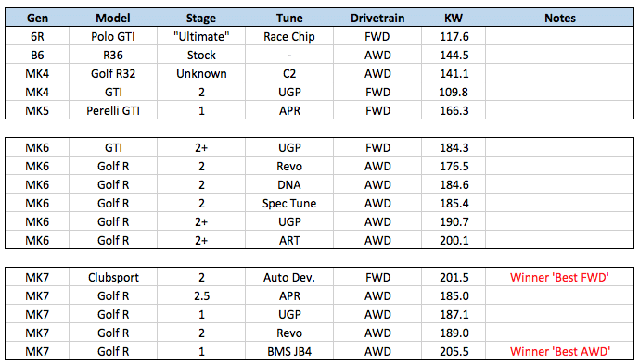The image size is (639, 364).
Task: Click the Stage header cell
Action: (x=201, y=18)
